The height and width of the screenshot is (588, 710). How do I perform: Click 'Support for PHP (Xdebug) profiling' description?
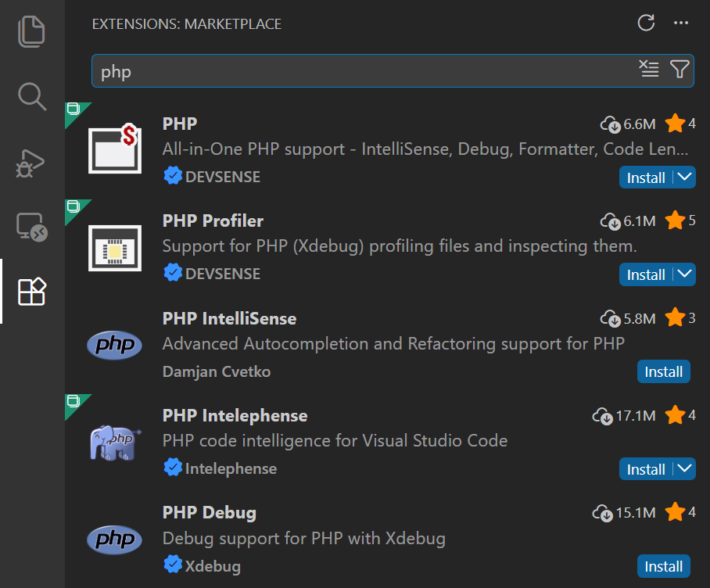pos(400,246)
